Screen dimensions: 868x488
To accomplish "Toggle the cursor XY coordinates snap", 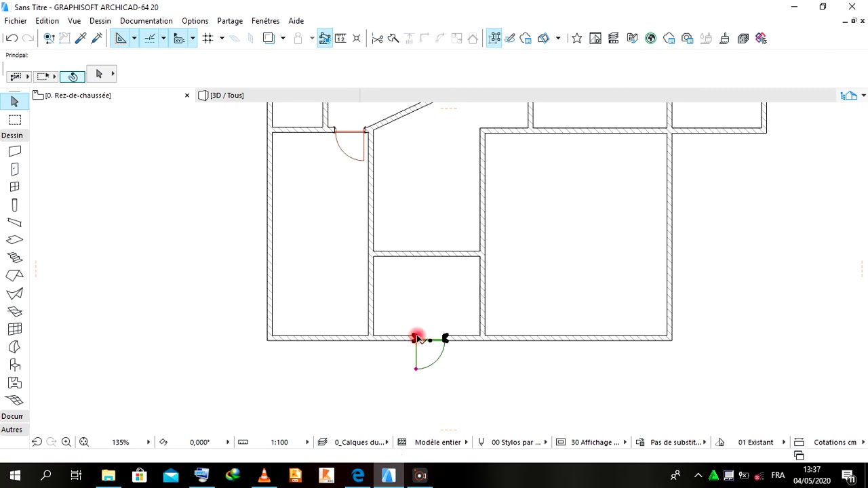I will click(x=179, y=39).
